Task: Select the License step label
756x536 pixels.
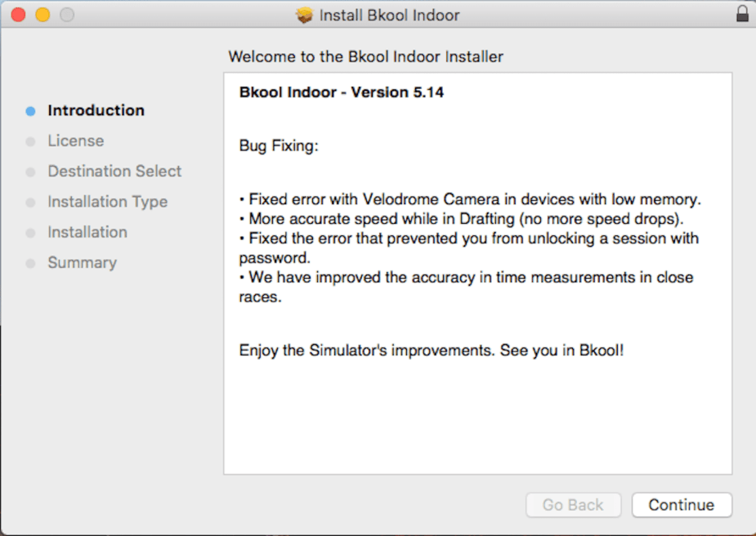Action: point(75,141)
